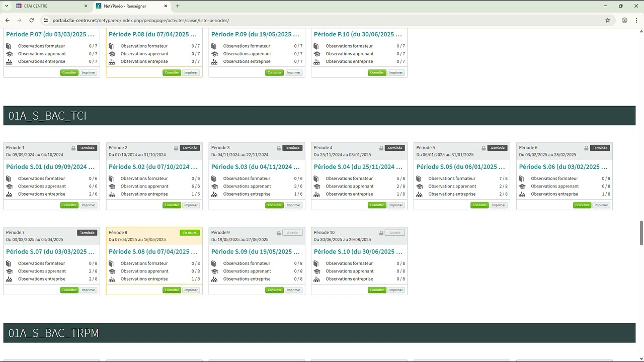Click the lock icon of Période 1

point(73,148)
